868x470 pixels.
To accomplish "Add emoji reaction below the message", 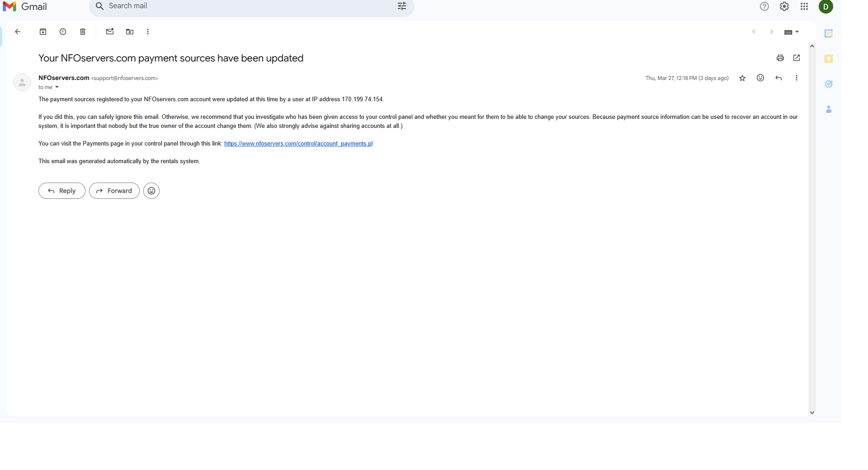I will [151, 191].
